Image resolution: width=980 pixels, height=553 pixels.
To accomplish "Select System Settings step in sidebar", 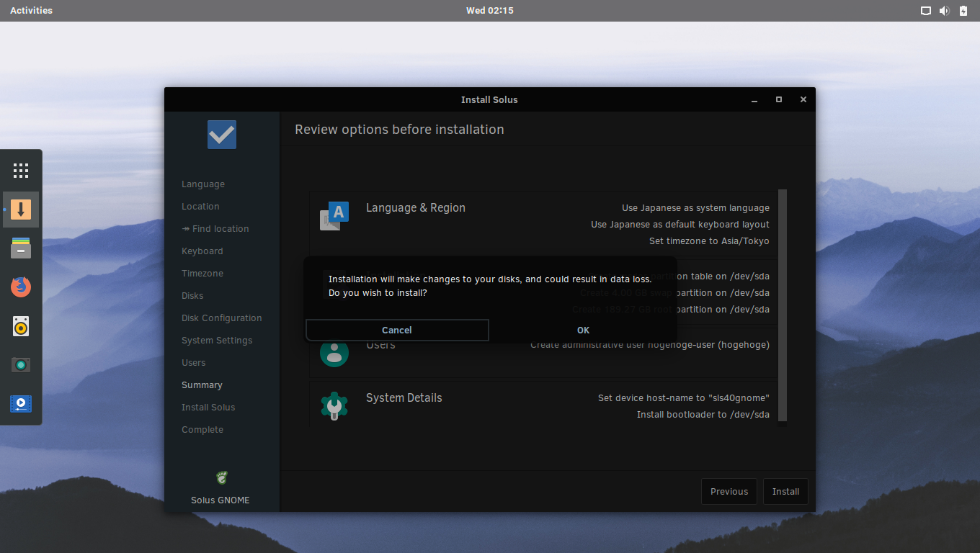I will [x=217, y=341].
